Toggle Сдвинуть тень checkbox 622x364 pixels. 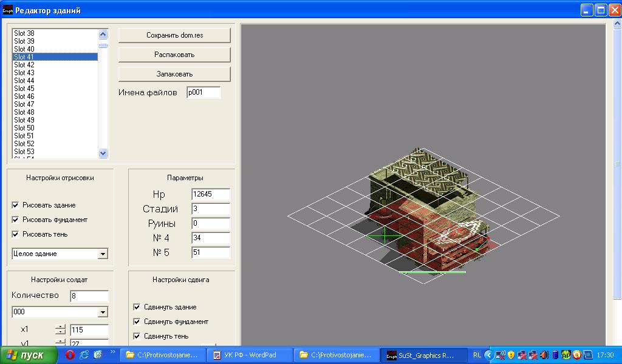tap(137, 336)
